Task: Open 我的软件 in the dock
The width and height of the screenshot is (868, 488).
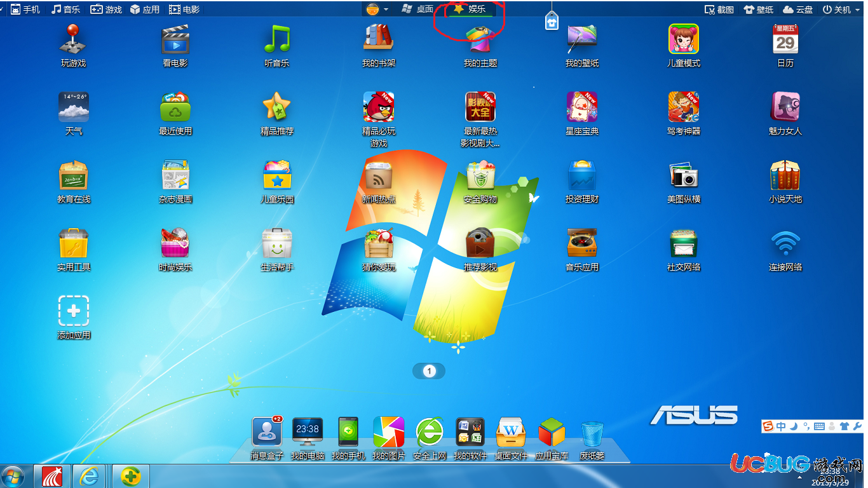Action: click(470, 432)
